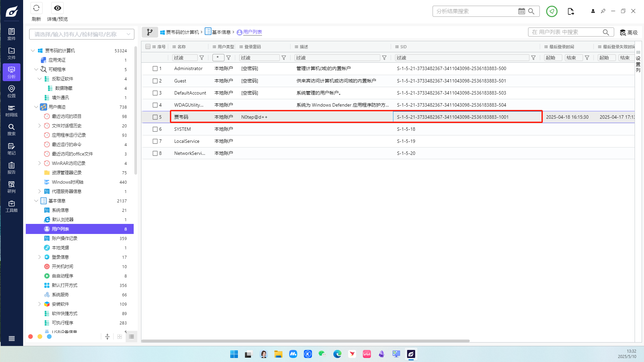Collapse the 基本信息 tree node
Viewport: 644px width, 362px height.
pos(36,201)
